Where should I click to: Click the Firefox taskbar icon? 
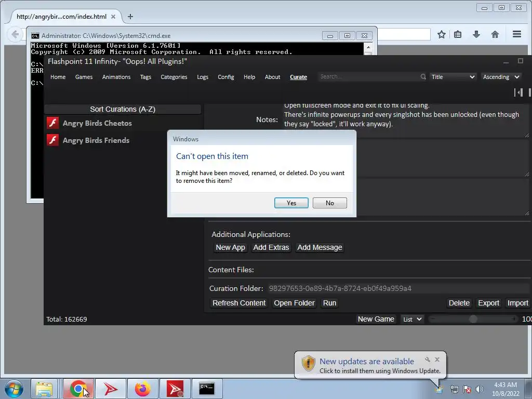point(142,389)
